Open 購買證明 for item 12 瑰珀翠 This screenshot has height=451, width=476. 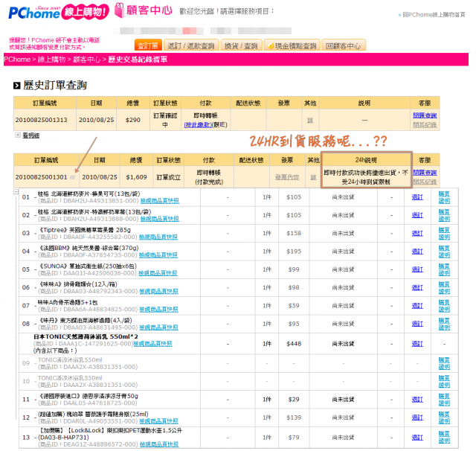tap(444, 418)
